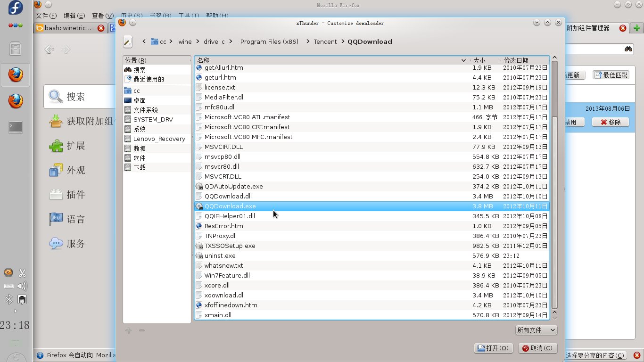This screenshot has height=362, width=644.
Task: Open terminal icon in left panel
Action: click(x=16, y=126)
